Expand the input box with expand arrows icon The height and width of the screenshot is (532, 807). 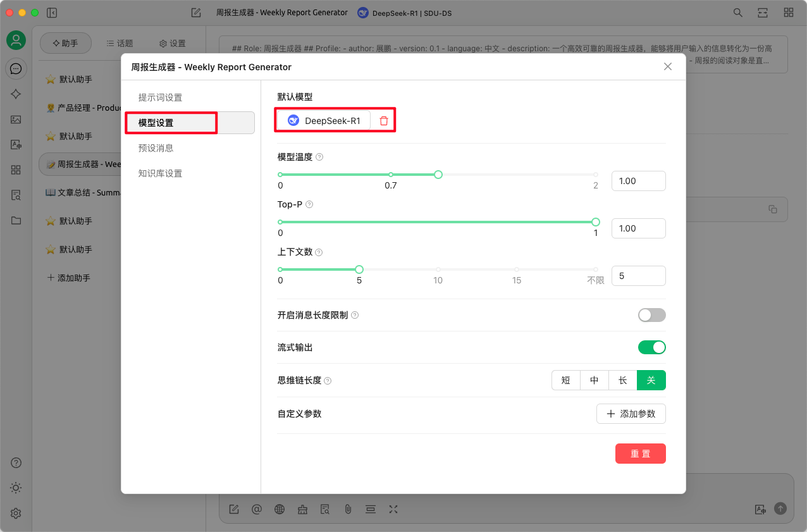(393, 509)
